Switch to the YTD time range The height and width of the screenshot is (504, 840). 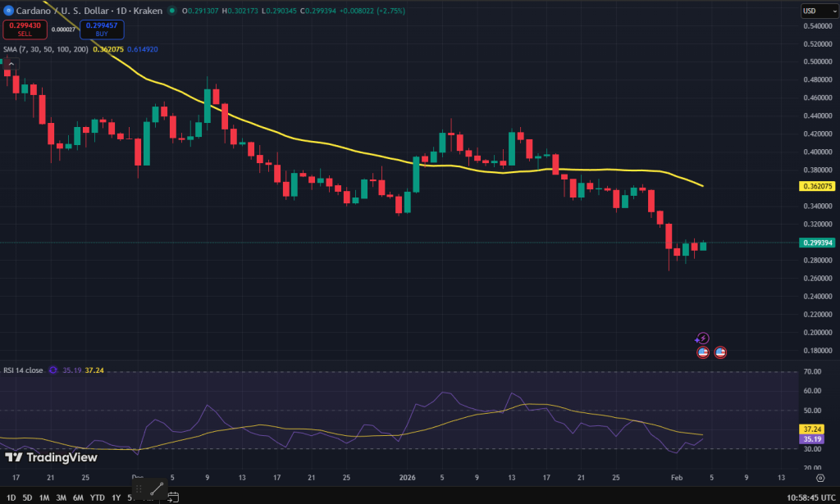(98, 497)
